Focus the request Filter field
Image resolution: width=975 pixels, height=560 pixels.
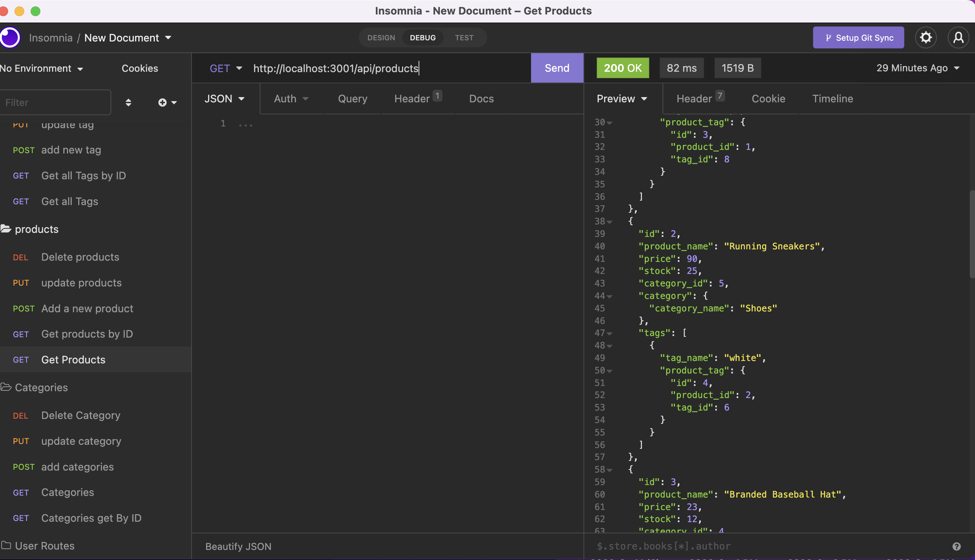tap(55, 102)
